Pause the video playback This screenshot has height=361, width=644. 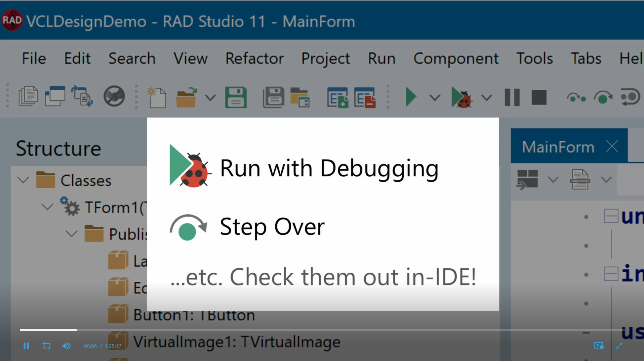[x=26, y=346]
